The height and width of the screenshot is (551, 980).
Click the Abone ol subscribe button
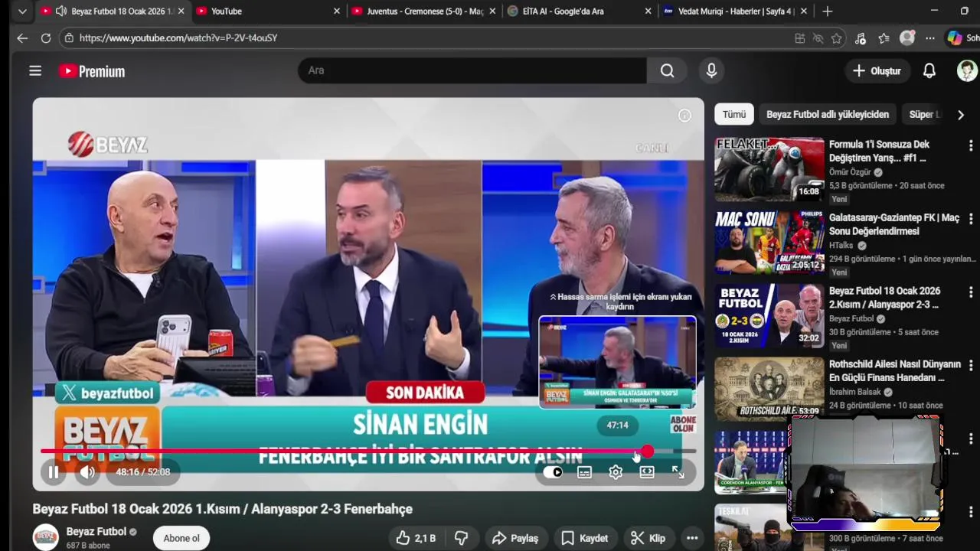pos(181,538)
